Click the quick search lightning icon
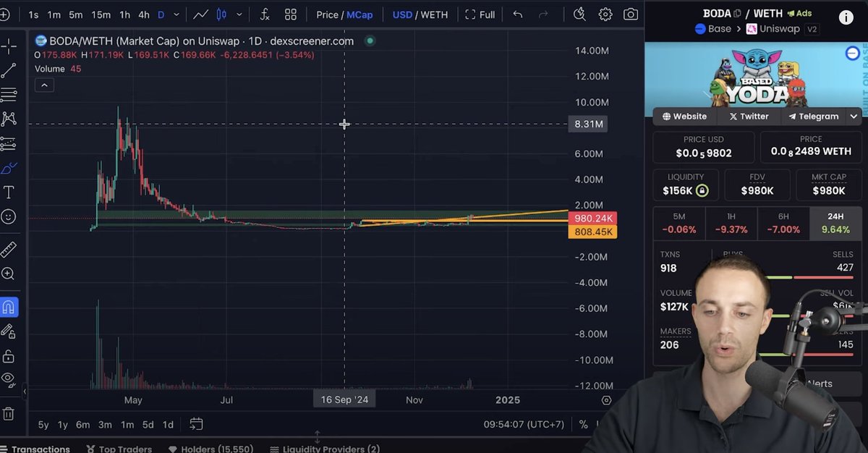The height and width of the screenshot is (453, 868). (x=579, y=14)
